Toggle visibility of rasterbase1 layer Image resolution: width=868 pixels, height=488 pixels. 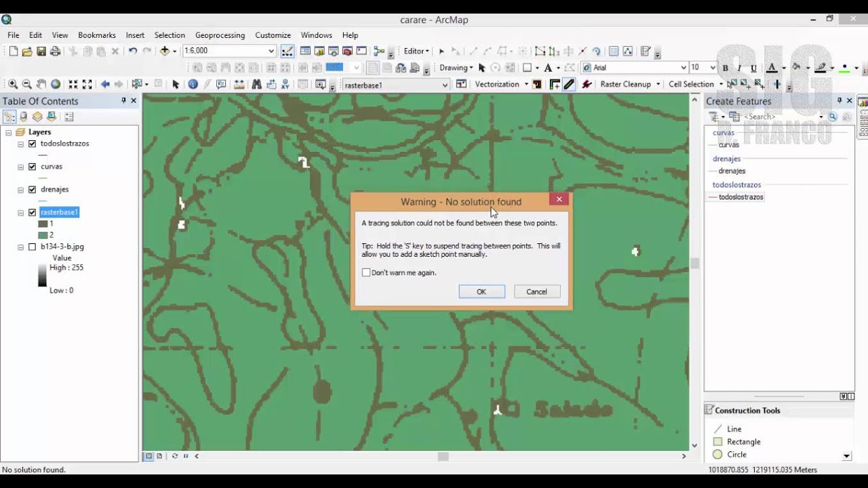coord(32,212)
